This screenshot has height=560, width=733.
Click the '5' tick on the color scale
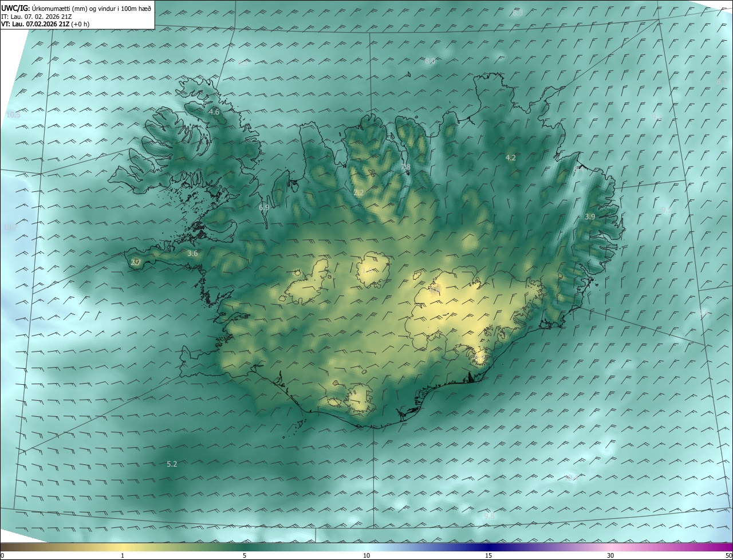coord(245,555)
